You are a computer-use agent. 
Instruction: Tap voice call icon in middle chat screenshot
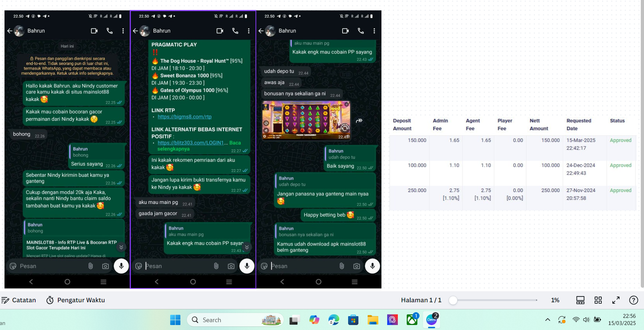click(235, 31)
